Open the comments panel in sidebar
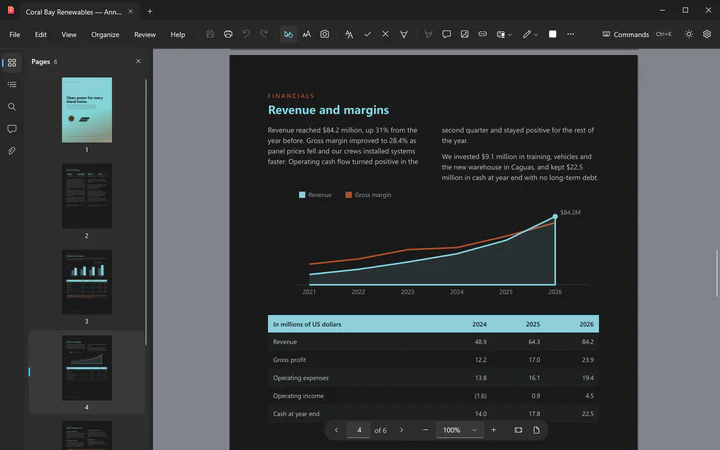The width and height of the screenshot is (720, 450). (12, 129)
